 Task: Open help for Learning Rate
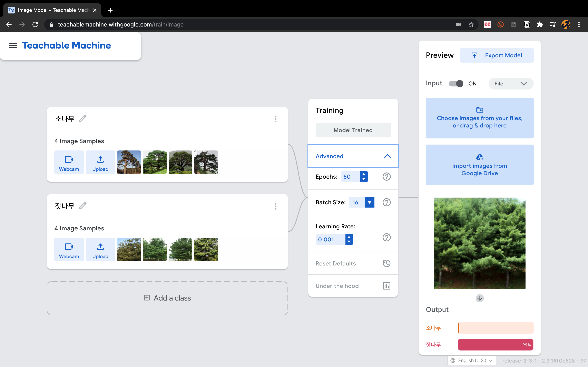pyautogui.click(x=386, y=237)
